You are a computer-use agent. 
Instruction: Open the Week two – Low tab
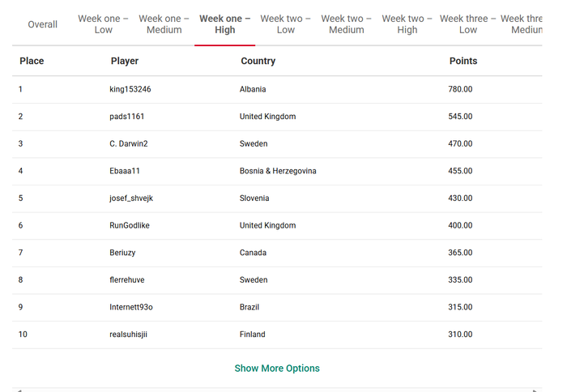286,24
